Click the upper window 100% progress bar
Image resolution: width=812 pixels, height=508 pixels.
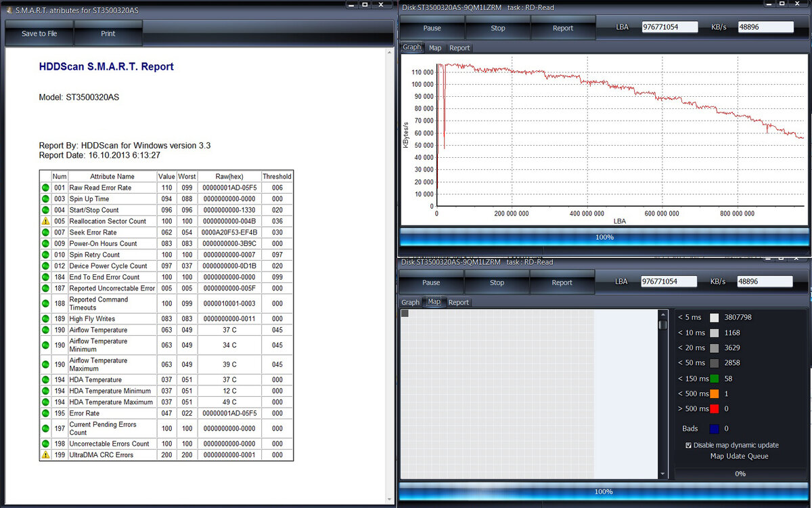pos(604,237)
